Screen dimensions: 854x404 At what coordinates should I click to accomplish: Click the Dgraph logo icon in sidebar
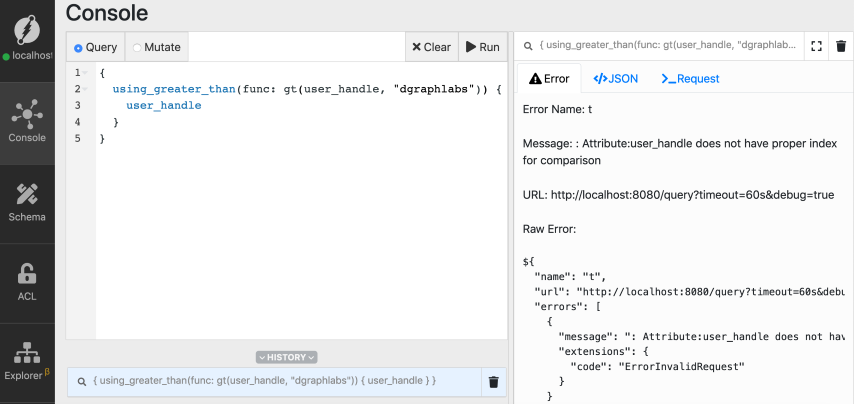coord(27,24)
